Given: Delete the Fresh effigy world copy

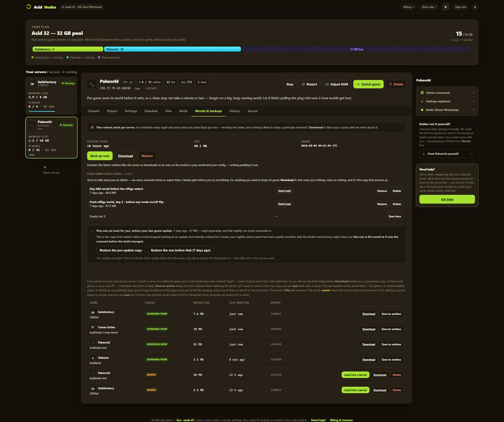Looking at the screenshot, I should pyautogui.click(x=397, y=204).
